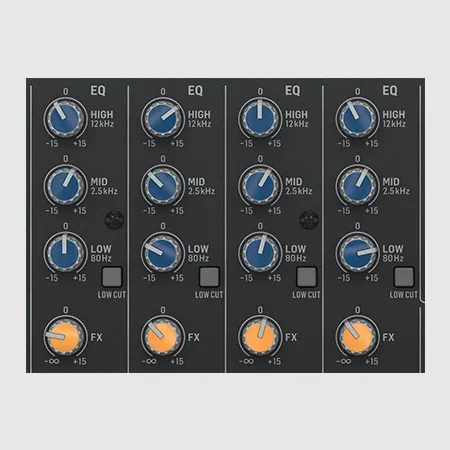The image size is (450, 450).
Task: Click the LOW CUT text under channel one's button
Action: point(112,295)
